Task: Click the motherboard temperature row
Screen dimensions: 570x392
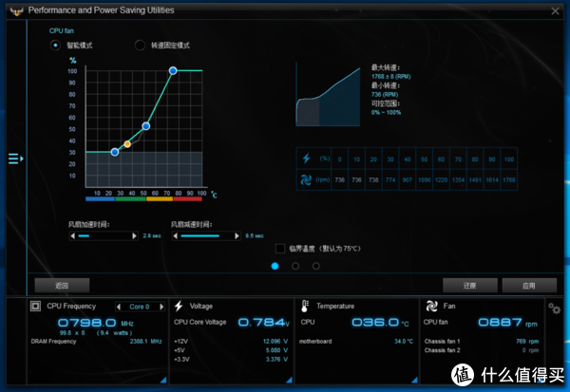Action: pyautogui.click(x=356, y=341)
